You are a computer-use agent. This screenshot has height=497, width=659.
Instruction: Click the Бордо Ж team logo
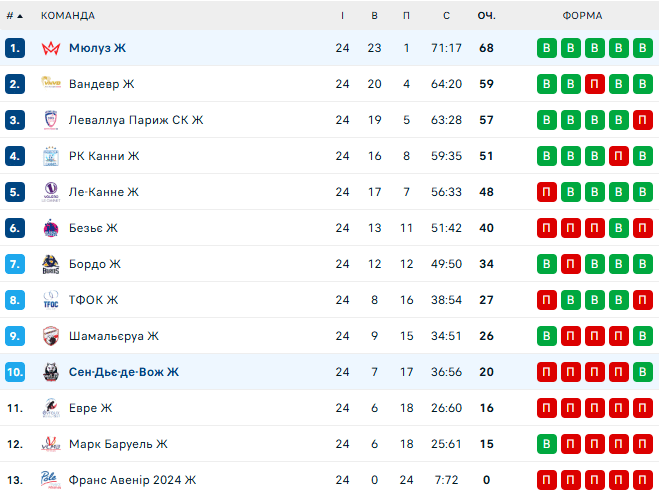click(x=51, y=264)
